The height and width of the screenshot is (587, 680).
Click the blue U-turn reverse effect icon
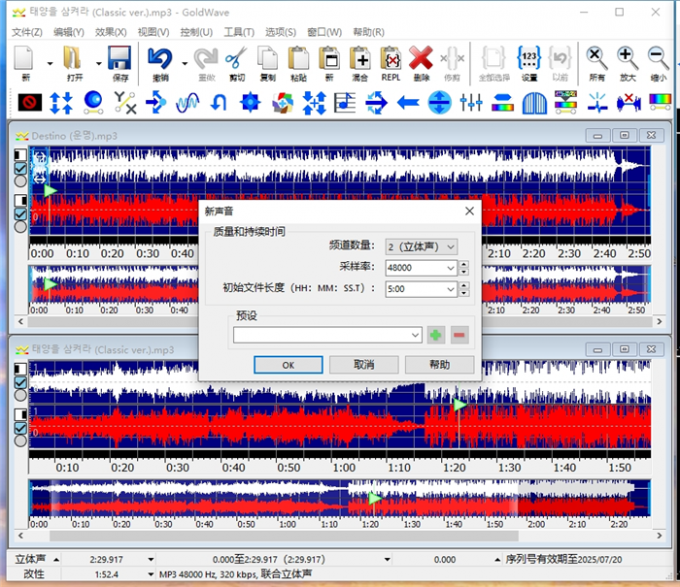[x=219, y=103]
